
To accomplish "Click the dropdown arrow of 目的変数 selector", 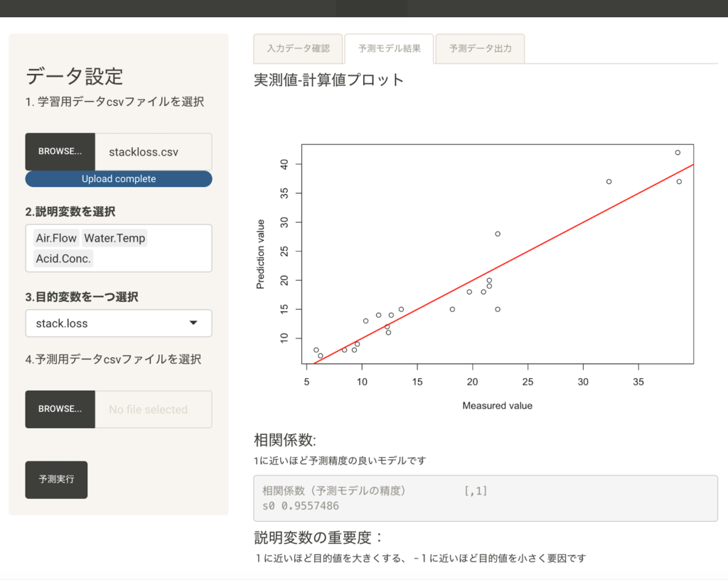I will pyautogui.click(x=193, y=323).
